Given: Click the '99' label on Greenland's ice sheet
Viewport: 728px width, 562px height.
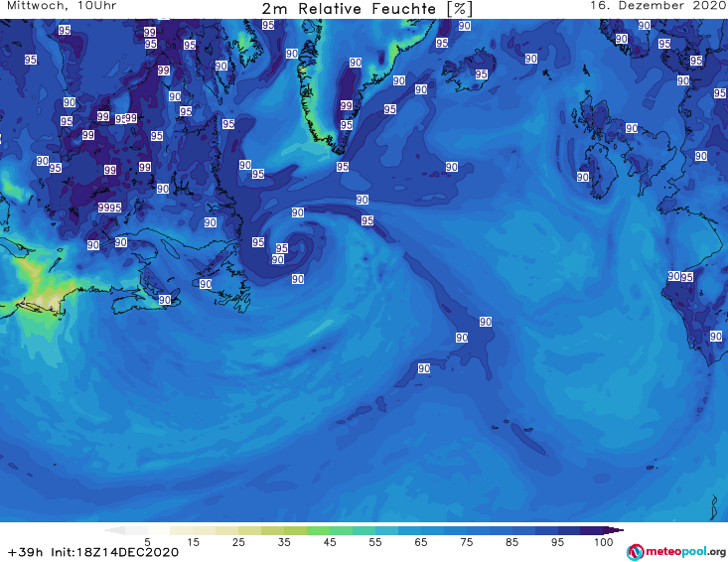Looking at the screenshot, I should 346,105.
